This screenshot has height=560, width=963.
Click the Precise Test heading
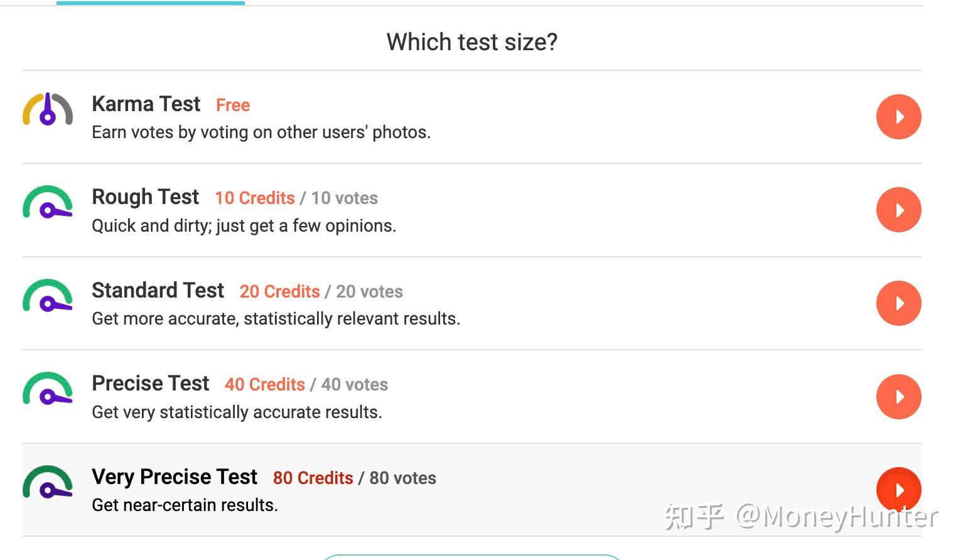click(x=150, y=384)
